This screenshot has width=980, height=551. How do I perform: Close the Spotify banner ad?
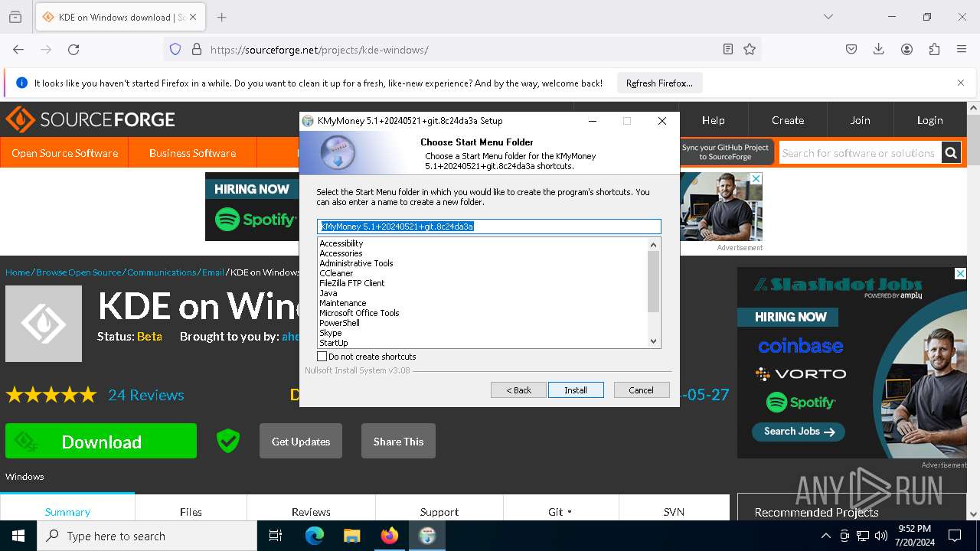coord(756,178)
